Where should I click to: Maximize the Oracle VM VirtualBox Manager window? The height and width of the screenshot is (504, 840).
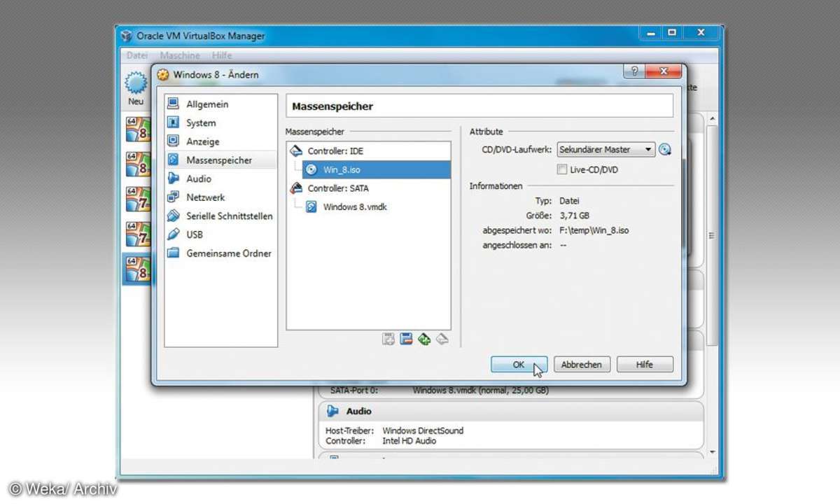pos(672,33)
